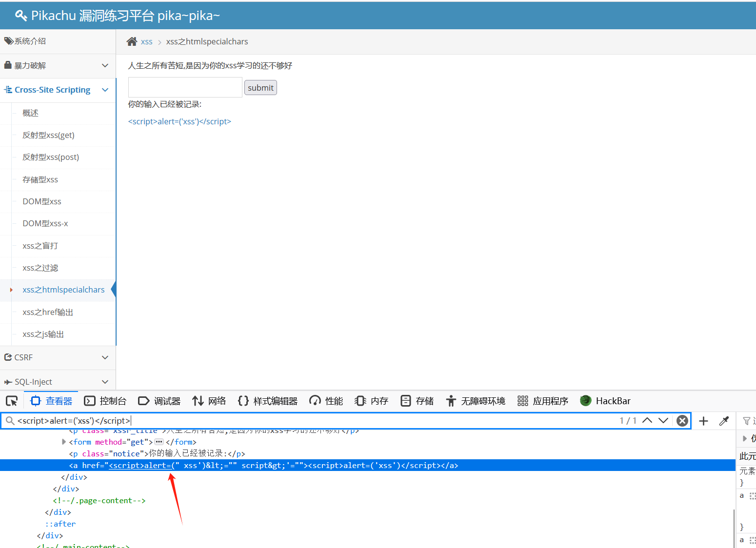Viewport: 756px width, 548px height.
Task: Clear the inspector search box
Action: [x=682, y=421]
